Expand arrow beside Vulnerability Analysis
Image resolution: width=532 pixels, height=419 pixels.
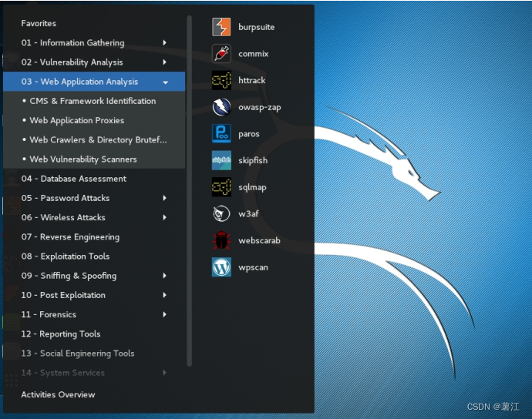[164, 62]
